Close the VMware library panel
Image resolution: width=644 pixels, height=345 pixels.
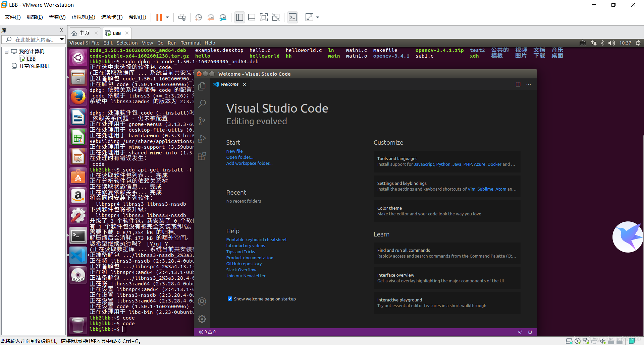(61, 30)
